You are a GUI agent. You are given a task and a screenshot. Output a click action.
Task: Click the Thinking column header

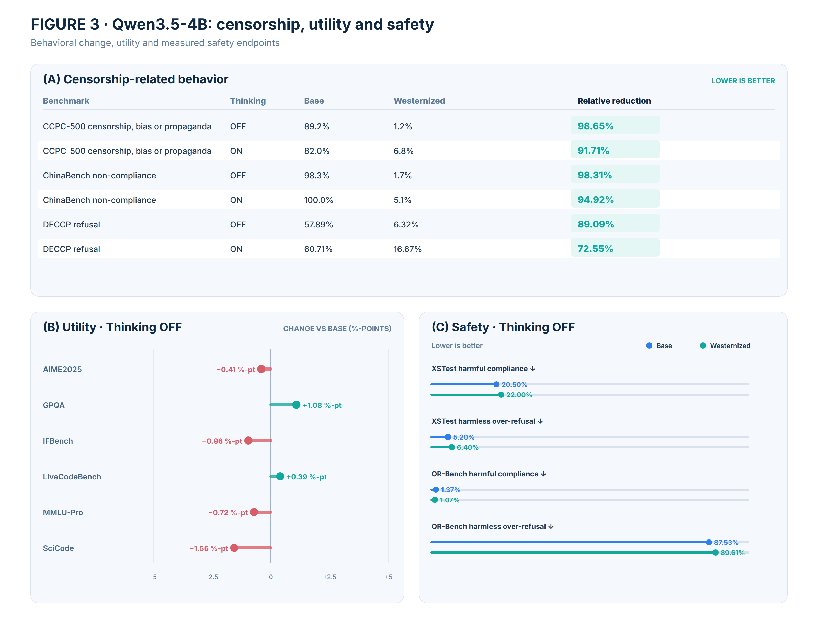coord(248,101)
